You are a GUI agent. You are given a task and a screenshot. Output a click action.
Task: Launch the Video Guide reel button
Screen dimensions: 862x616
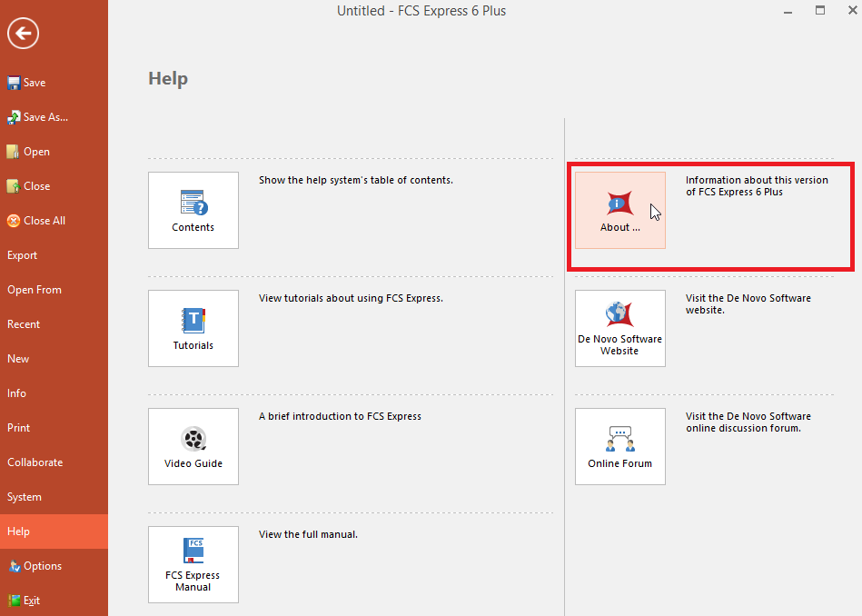click(193, 447)
